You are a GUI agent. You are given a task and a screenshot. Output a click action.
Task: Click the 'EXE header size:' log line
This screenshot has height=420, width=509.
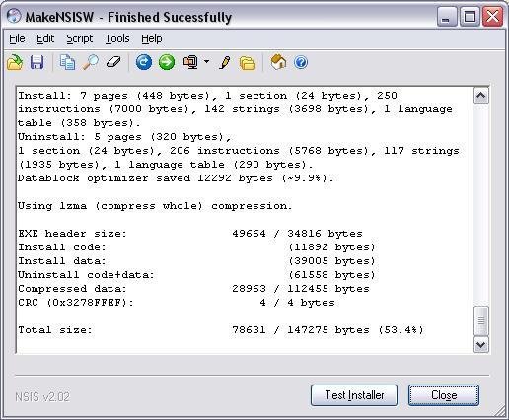[190, 234]
